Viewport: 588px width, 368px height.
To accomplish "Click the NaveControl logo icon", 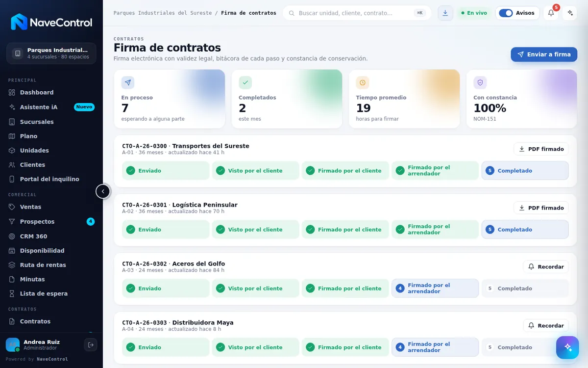I will tap(19, 22).
